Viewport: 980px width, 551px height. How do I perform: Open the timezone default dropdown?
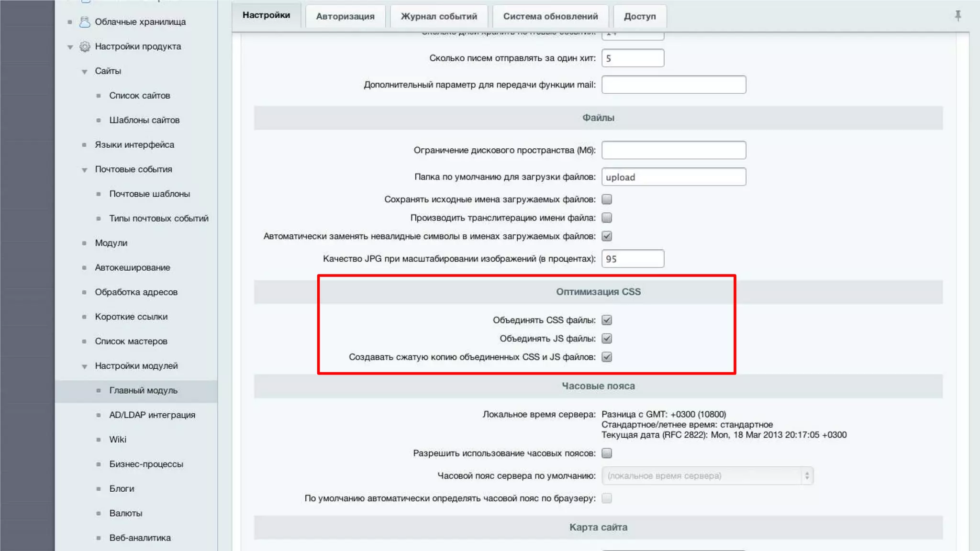click(x=707, y=475)
